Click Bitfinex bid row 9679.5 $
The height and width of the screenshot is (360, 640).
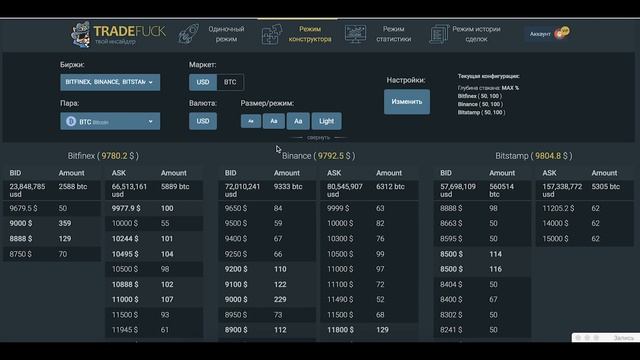point(52,209)
